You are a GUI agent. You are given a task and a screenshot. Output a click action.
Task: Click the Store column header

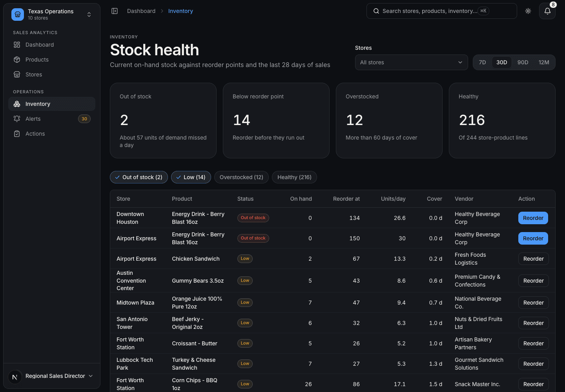click(123, 199)
